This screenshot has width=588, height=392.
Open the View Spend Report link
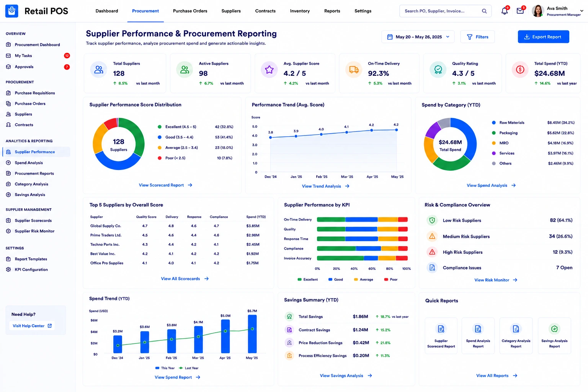click(x=177, y=377)
